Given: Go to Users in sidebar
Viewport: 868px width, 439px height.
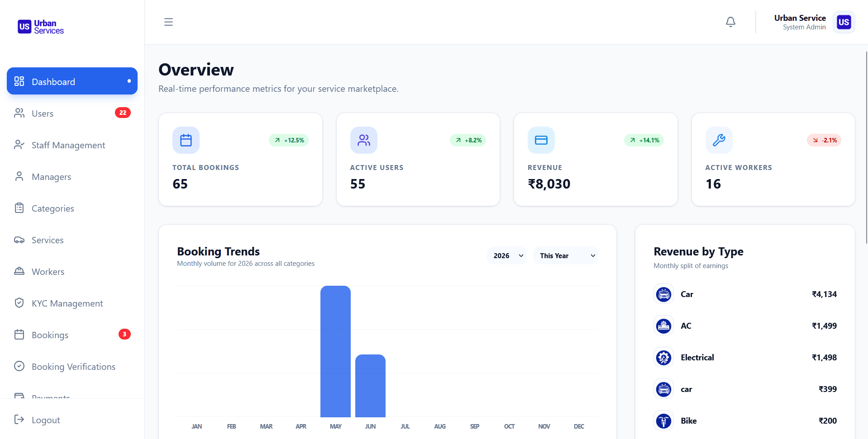Looking at the screenshot, I should [x=72, y=113].
